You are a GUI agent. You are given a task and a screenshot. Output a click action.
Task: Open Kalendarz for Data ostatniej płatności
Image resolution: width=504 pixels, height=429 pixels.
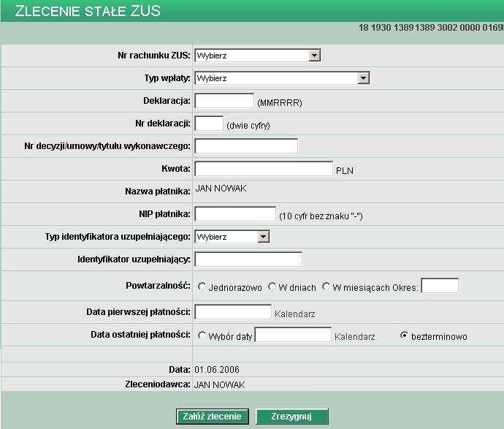pos(354,337)
